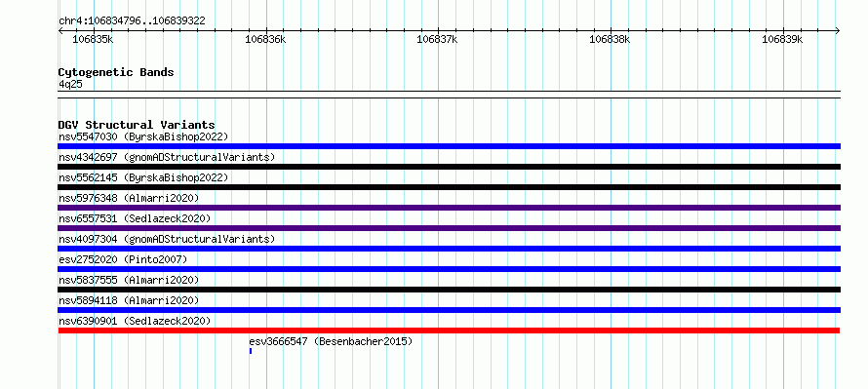Click the right arrow of the ruler

click(x=837, y=30)
